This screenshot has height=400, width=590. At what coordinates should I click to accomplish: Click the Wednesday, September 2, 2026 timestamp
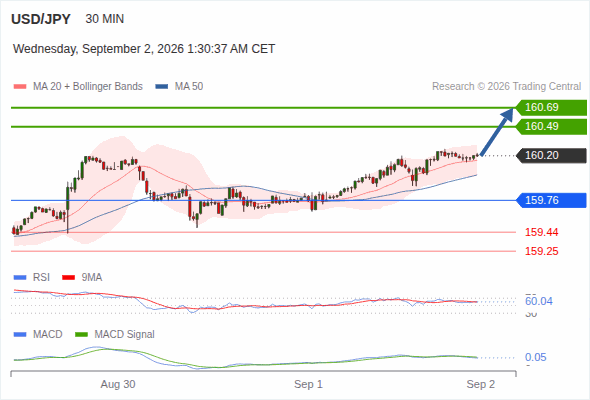tap(144, 49)
